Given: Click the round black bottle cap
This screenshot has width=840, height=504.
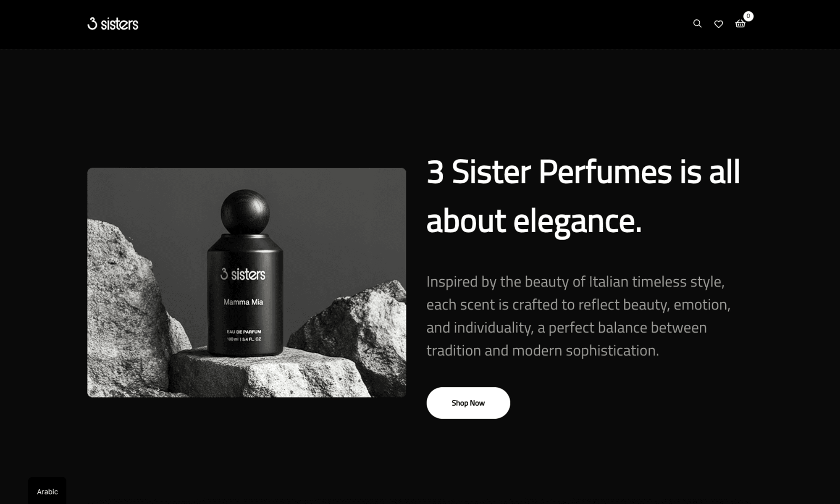Looking at the screenshot, I should [245, 212].
